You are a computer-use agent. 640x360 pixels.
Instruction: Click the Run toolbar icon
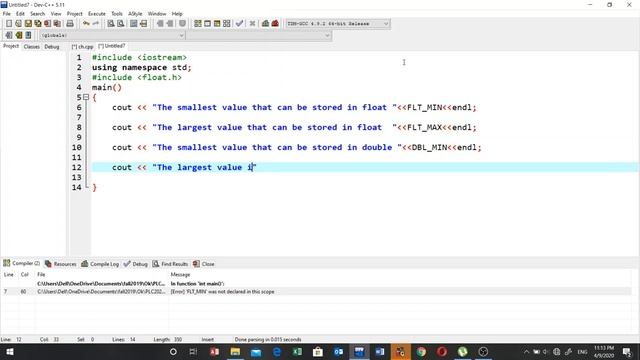pyautogui.click(x=207, y=24)
